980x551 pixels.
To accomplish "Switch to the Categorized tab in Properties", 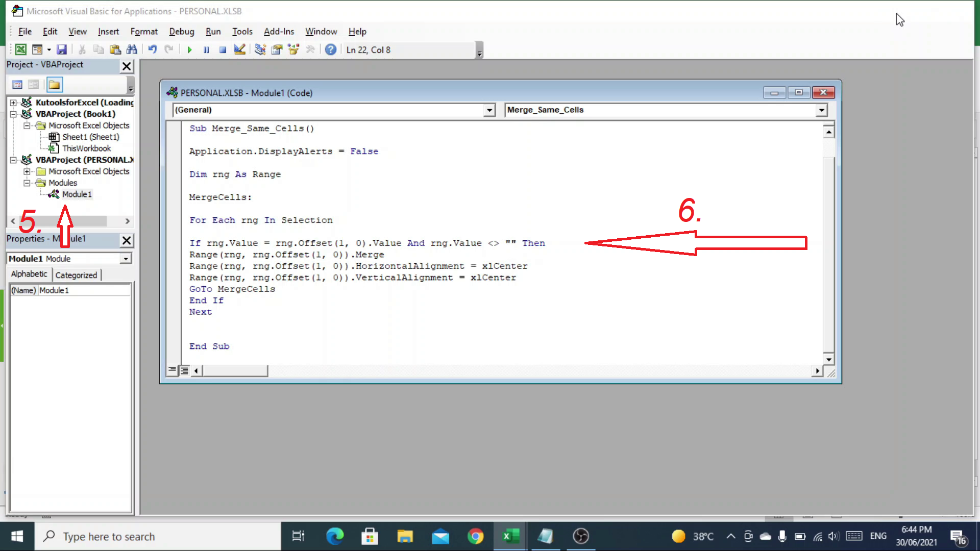I will 77,274.
